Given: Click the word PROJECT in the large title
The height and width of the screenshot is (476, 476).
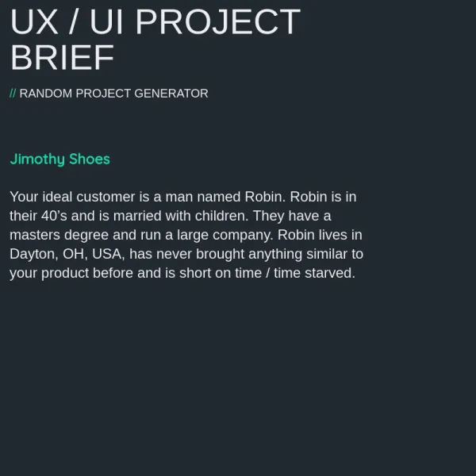Looking at the screenshot, I should [x=217, y=22].
